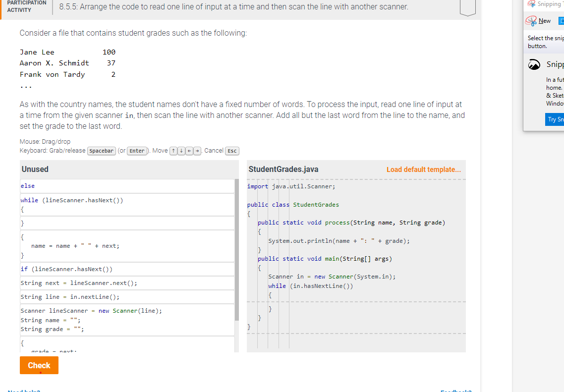Select the lone closing brace block
Viewport: 564px width, 392px height.
pos(127,224)
